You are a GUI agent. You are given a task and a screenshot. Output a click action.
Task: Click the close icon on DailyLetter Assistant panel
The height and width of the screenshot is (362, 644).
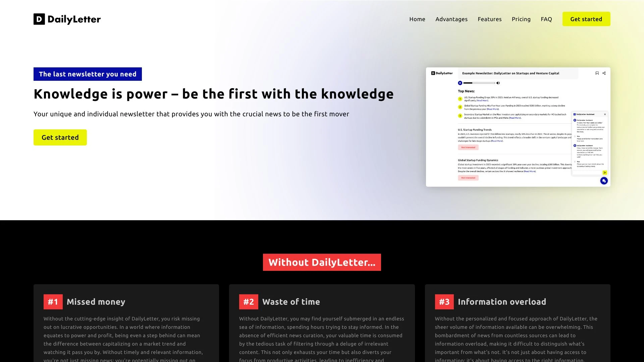coord(605,114)
